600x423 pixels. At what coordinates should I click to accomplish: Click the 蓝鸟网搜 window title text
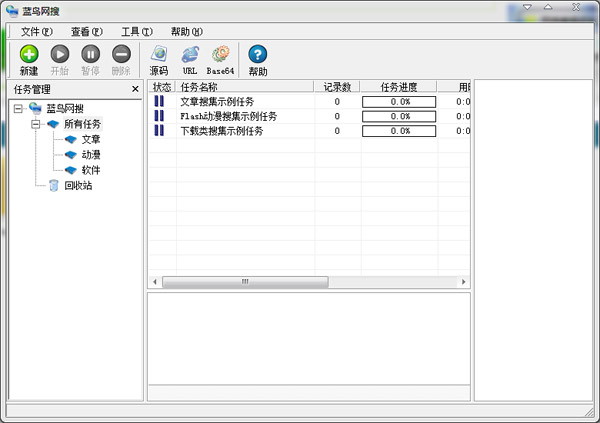[x=41, y=11]
